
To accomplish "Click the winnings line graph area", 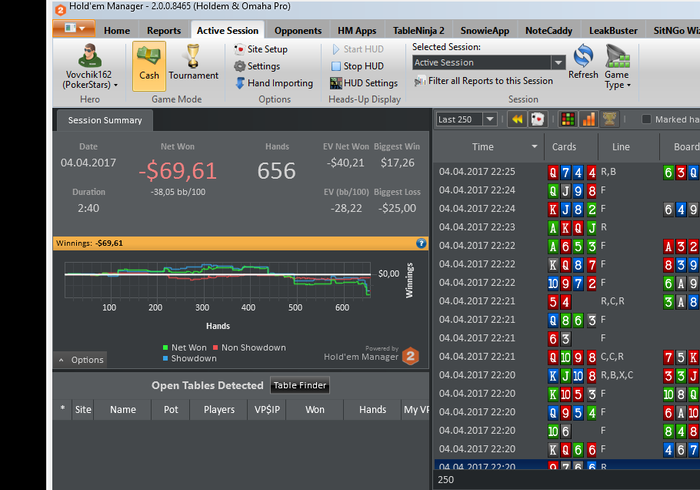I will tap(217, 280).
